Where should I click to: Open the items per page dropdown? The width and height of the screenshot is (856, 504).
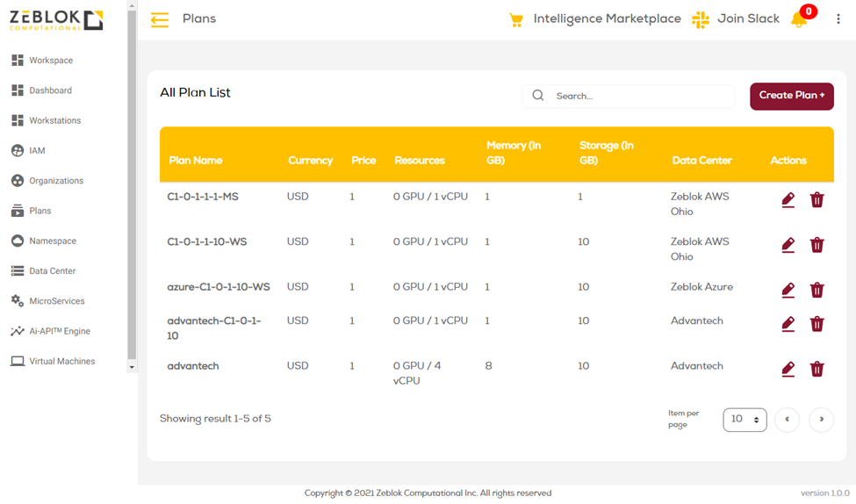[x=745, y=420]
